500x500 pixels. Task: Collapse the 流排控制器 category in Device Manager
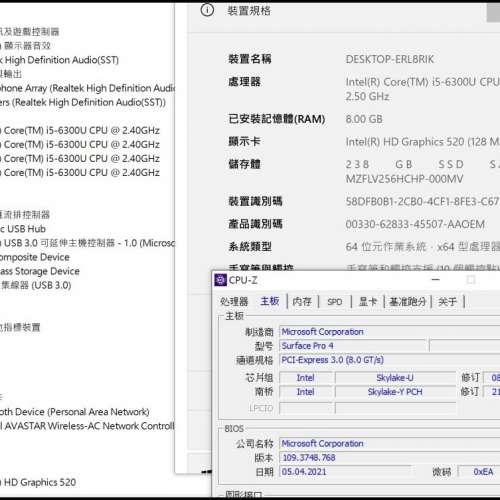25,215
